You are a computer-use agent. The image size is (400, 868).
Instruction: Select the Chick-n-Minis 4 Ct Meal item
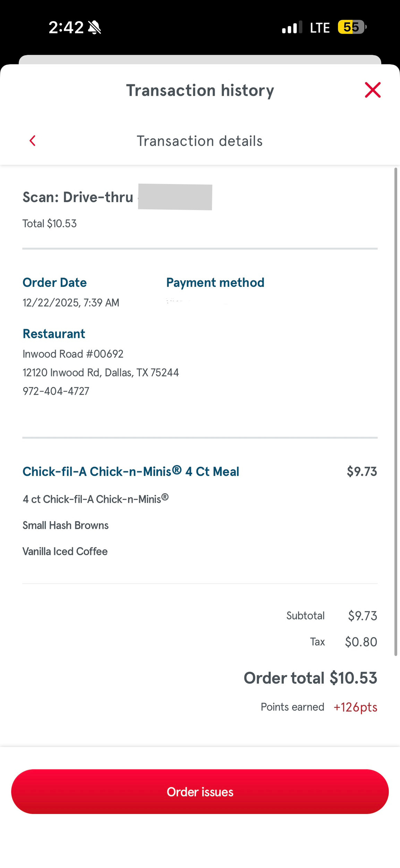point(131,471)
